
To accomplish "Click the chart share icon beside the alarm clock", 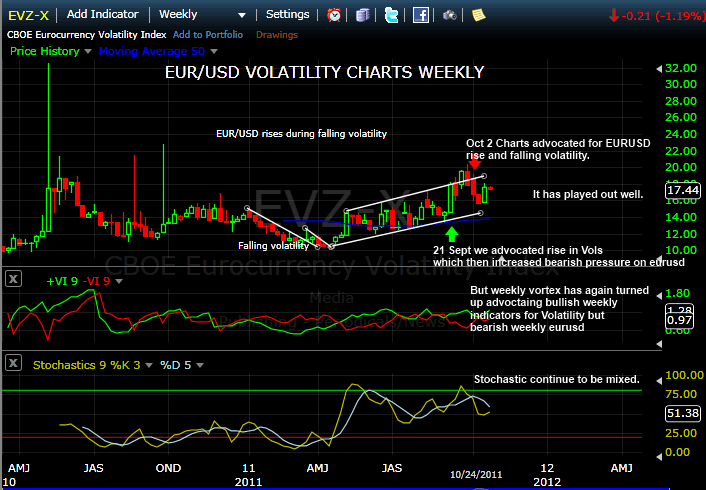I will 362,15.
